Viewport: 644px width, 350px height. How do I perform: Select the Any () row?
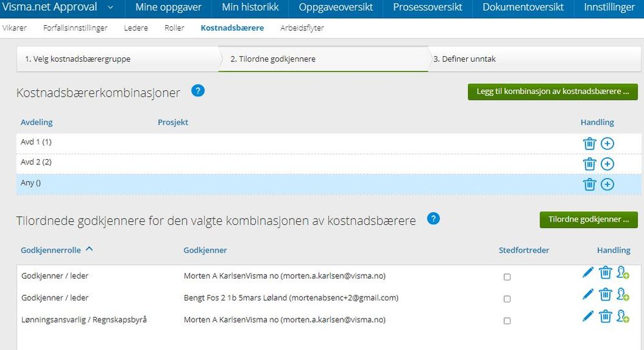coord(329,184)
